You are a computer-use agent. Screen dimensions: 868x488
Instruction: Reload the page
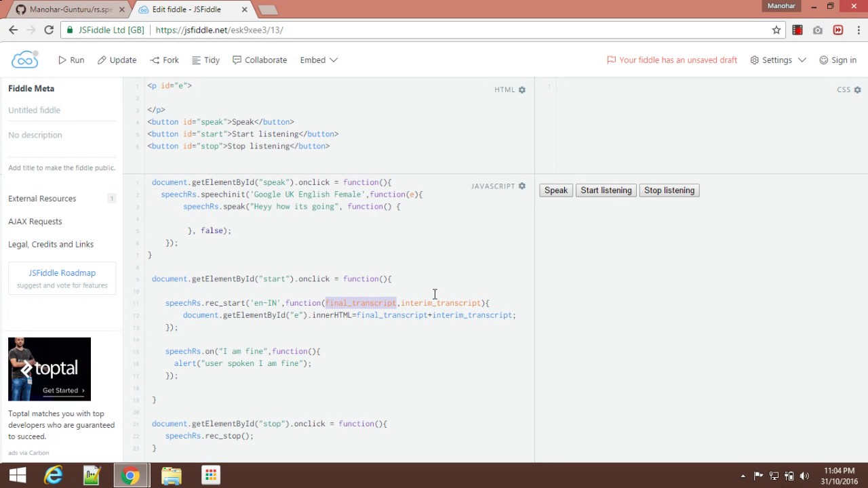(49, 30)
